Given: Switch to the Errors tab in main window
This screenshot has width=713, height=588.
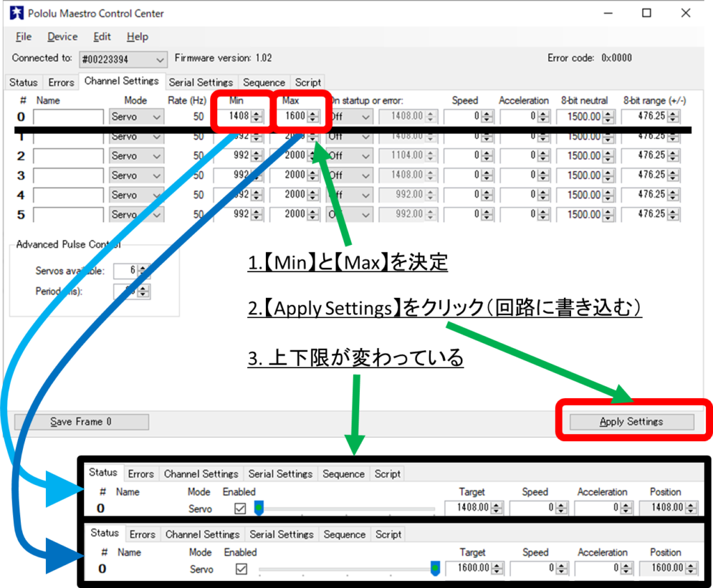Looking at the screenshot, I should pos(61,82).
